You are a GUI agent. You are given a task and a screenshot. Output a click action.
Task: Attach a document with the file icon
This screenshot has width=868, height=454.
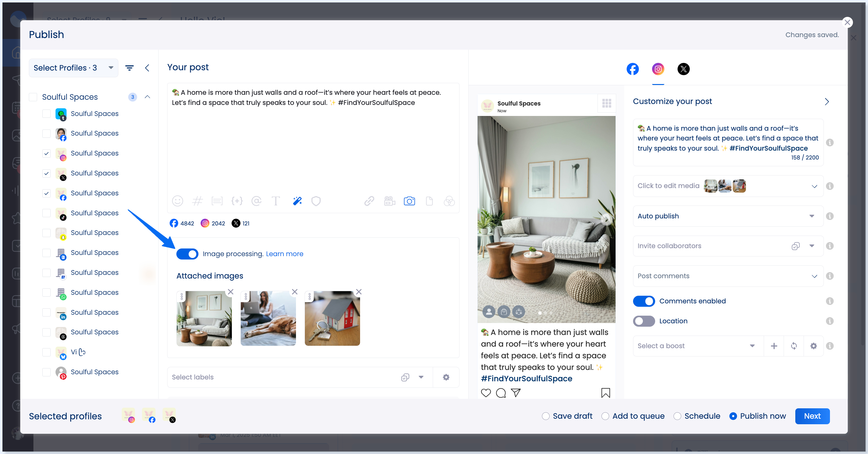tap(429, 201)
